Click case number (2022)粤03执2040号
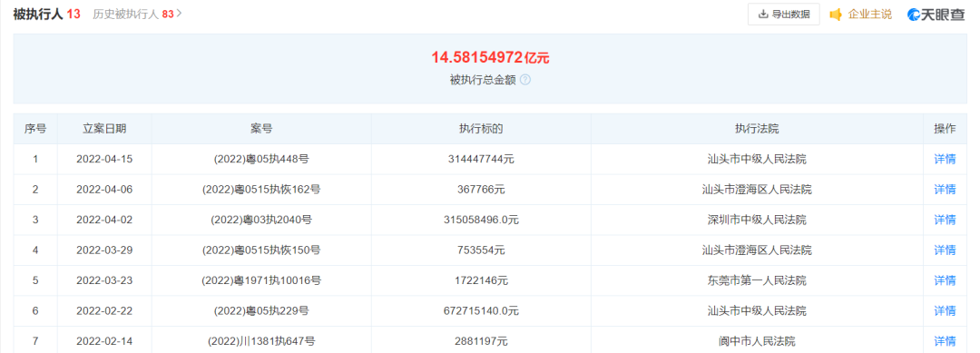The image size is (980, 353). pos(261,220)
